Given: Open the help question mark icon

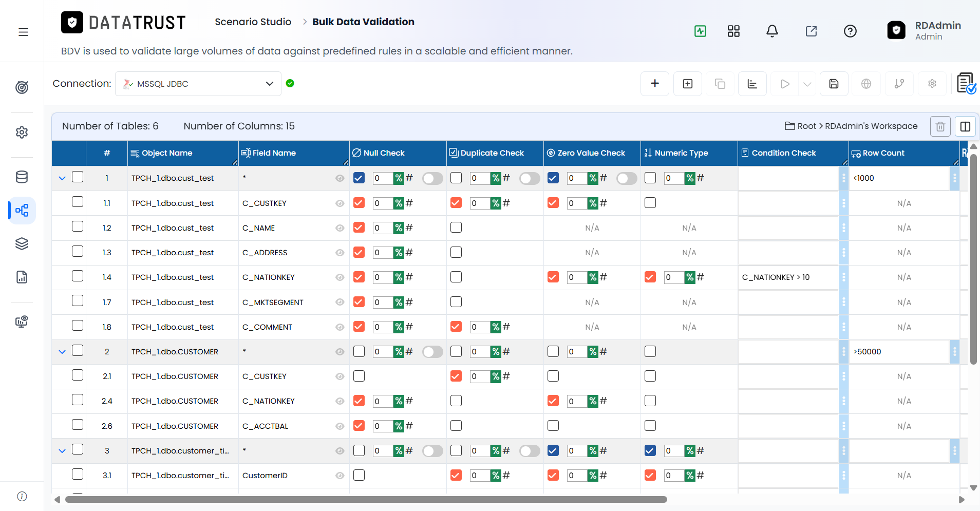Looking at the screenshot, I should point(850,31).
